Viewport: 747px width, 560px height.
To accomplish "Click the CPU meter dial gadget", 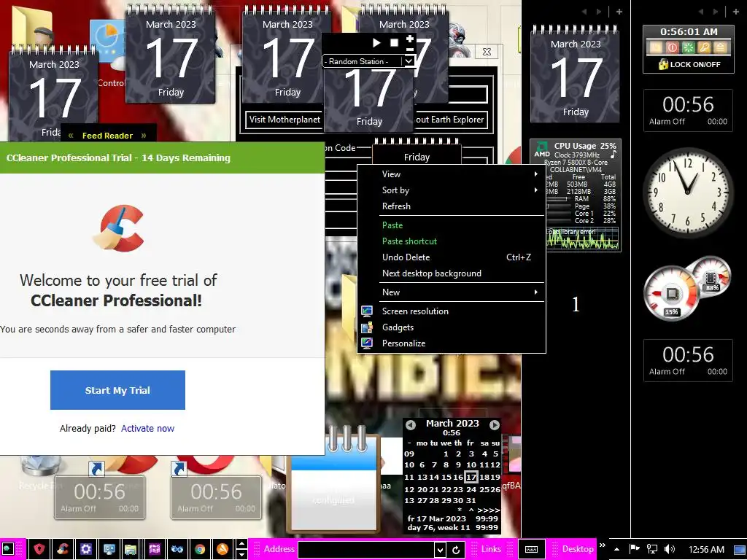I will (671, 293).
